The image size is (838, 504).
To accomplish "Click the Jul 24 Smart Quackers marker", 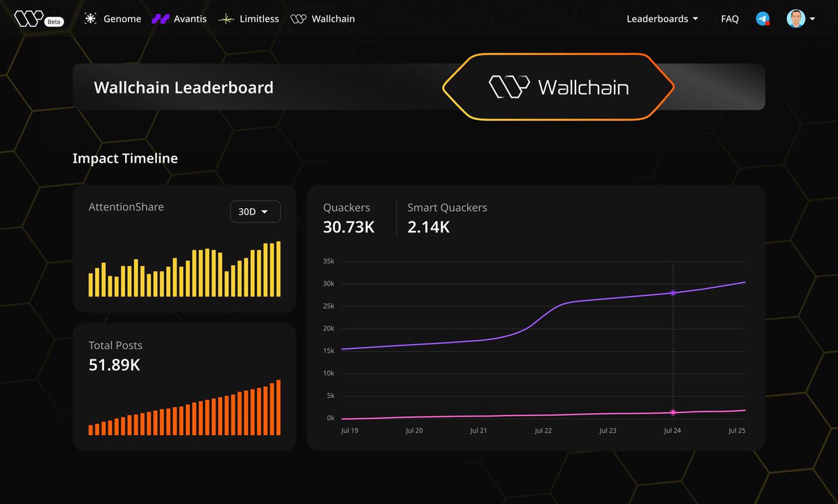I will [x=673, y=413].
